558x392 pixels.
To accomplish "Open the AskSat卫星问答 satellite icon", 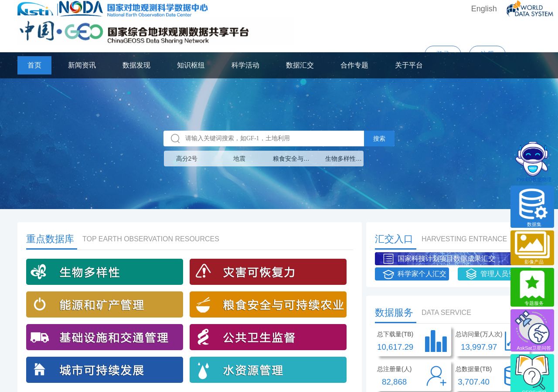I will click(532, 330).
